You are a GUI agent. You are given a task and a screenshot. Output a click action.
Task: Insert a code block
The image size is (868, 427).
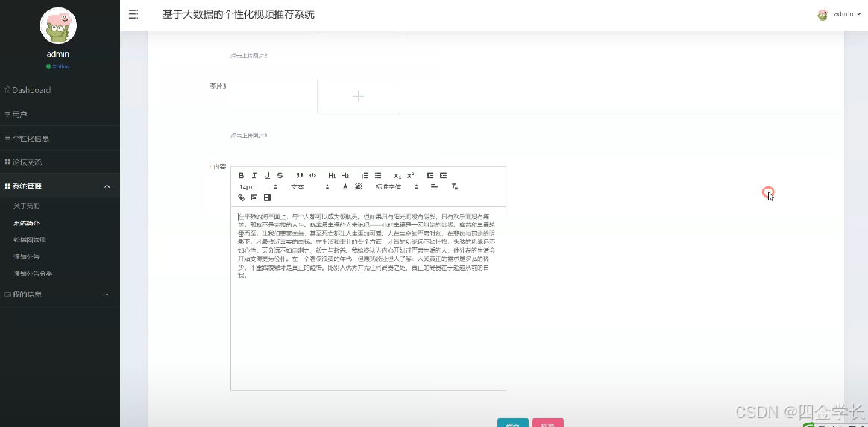[x=312, y=175]
